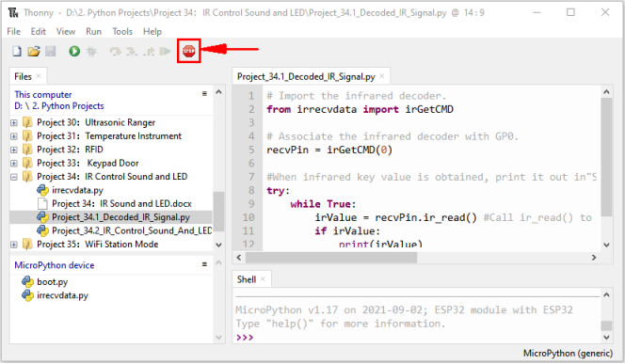The image size is (625, 364).
Task: Click editor horizontal scrollbar left arrow
Action: [239, 258]
